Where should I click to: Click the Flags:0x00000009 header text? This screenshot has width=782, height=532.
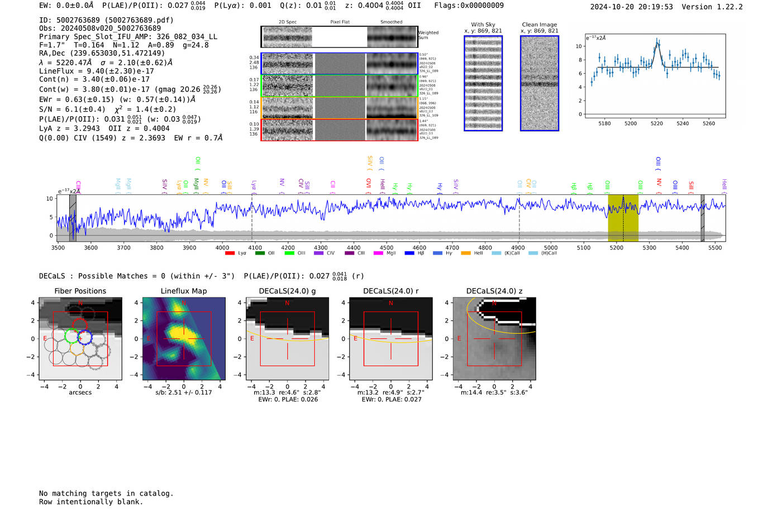click(469, 5)
